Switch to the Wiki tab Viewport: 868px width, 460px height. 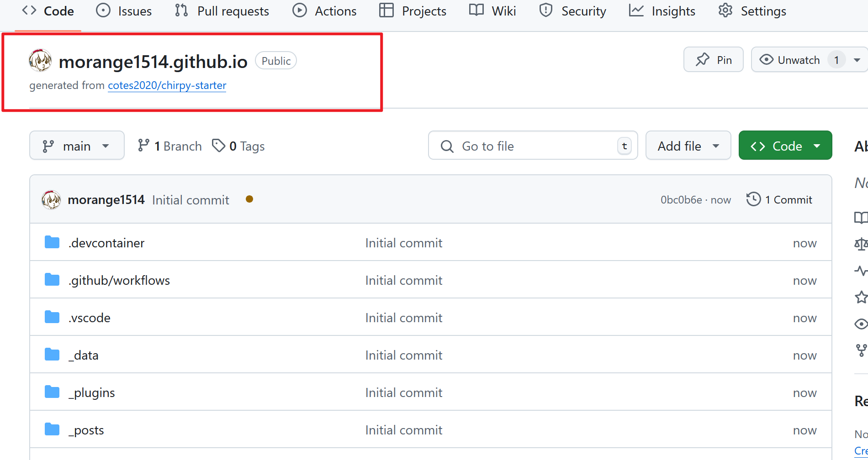(492, 11)
